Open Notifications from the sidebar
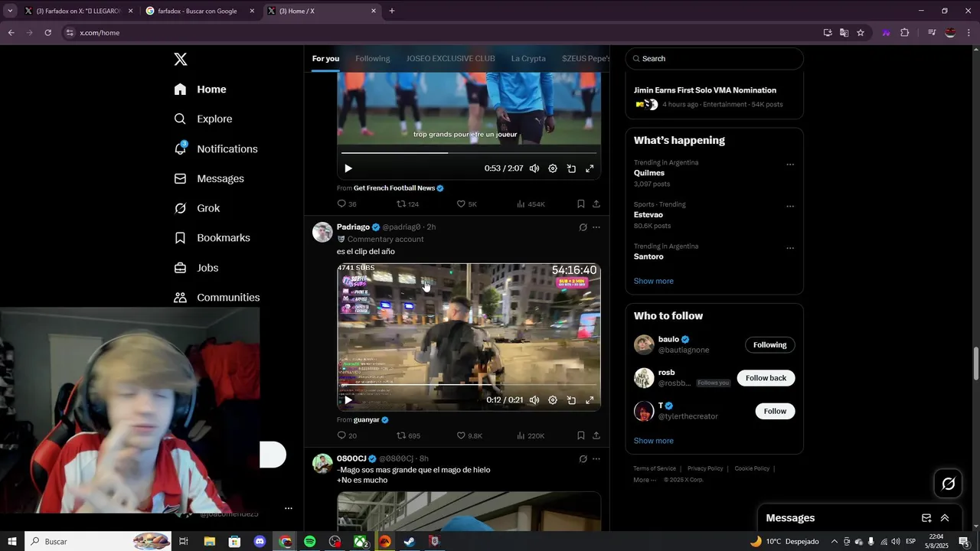The width and height of the screenshot is (980, 551). click(216, 149)
